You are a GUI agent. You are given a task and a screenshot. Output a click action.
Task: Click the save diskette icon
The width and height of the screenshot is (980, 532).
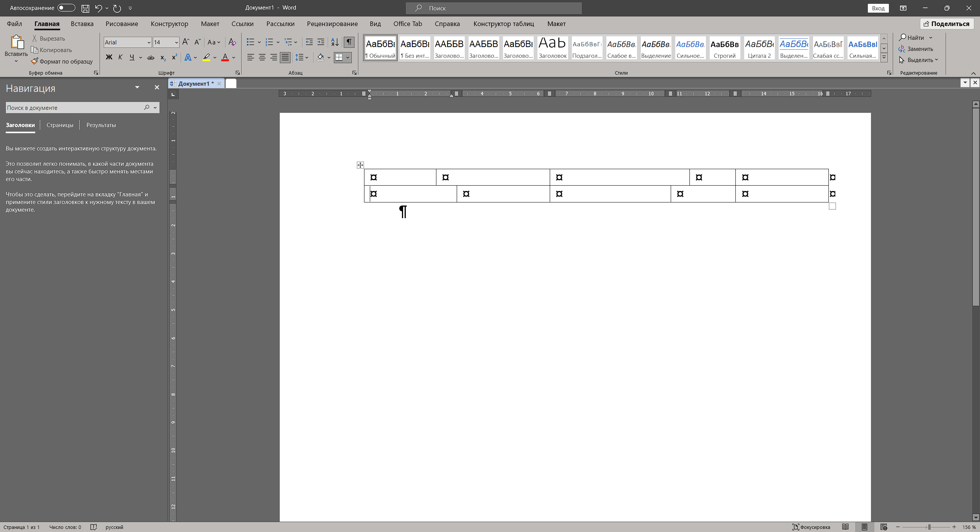[x=85, y=8]
